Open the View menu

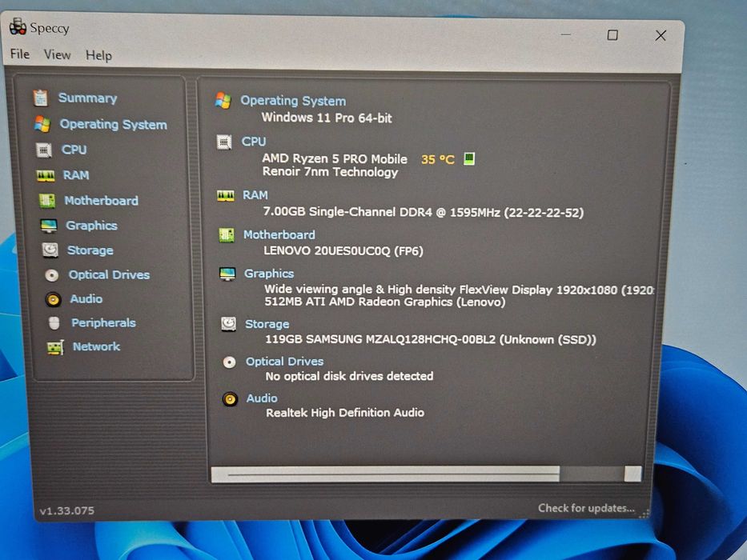coord(57,54)
